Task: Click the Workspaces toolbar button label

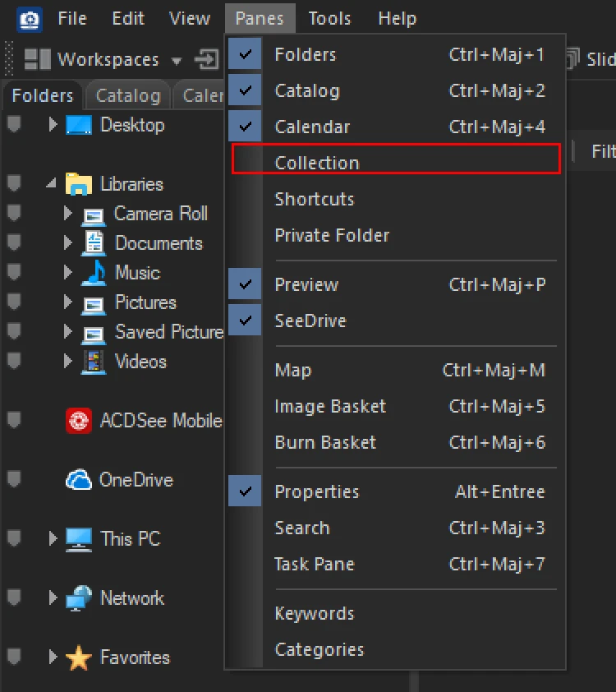Action: (x=108, y=59)
